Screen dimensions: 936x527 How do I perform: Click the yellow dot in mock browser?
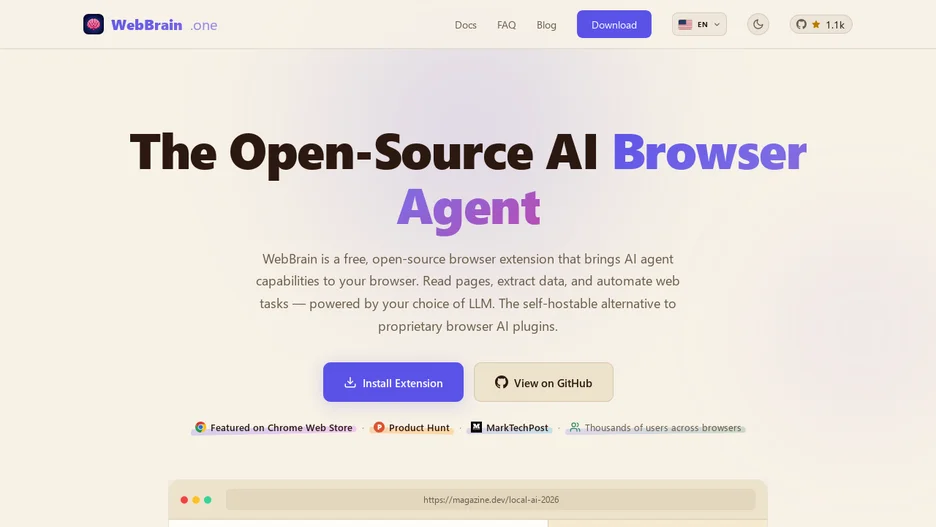pyautogui.click(x=196, y=500)
